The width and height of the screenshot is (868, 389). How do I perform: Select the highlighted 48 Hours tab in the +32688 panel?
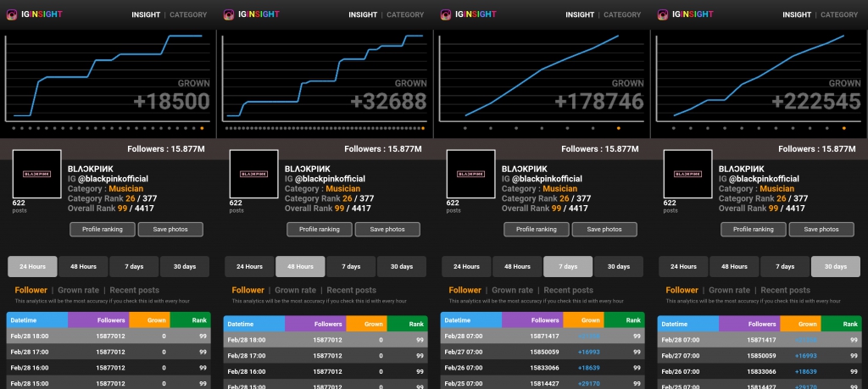(300, 267)
